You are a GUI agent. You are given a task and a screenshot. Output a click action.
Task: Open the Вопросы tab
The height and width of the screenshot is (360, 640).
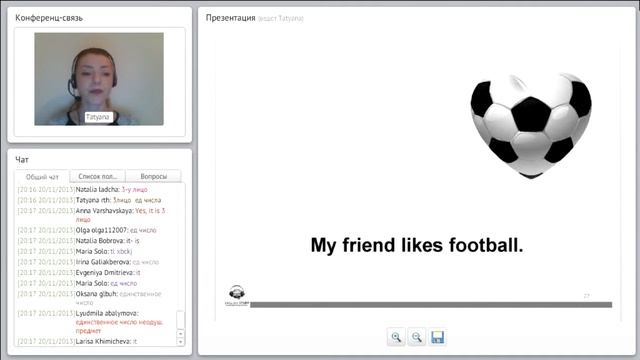pyautogui.click(x=153, y=176)
